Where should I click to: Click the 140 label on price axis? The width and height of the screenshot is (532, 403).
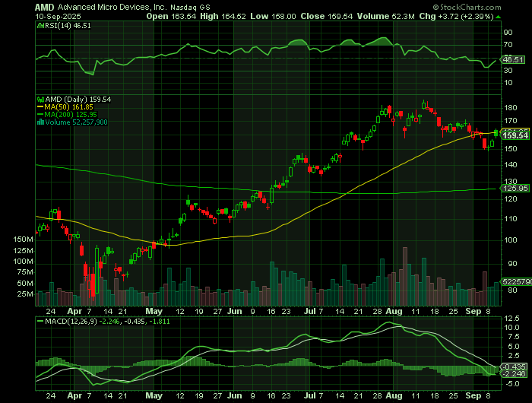point(510,165)
